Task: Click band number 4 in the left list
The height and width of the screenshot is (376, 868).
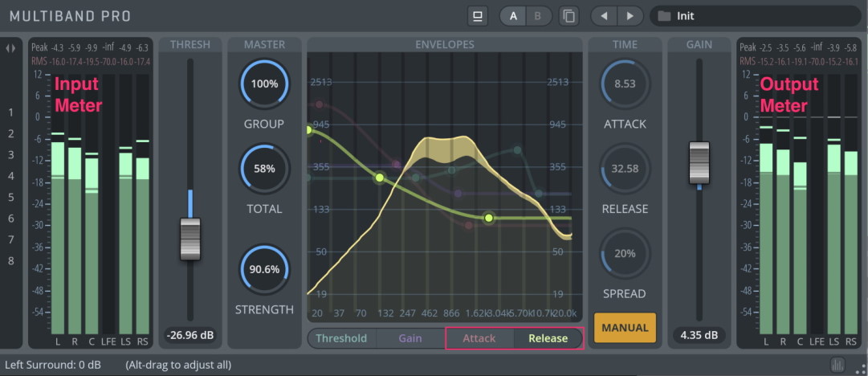Action: [x=10, y=176]
